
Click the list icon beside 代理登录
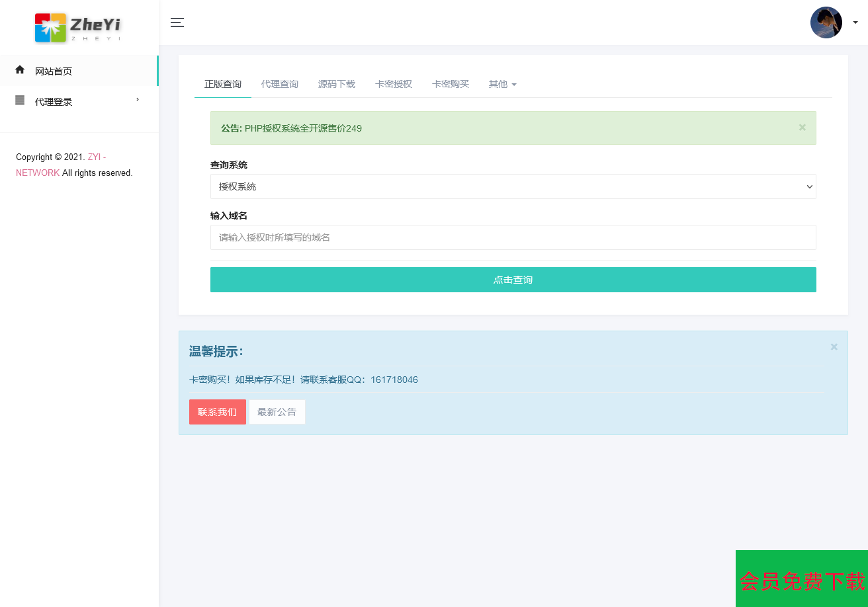(20, 101)
